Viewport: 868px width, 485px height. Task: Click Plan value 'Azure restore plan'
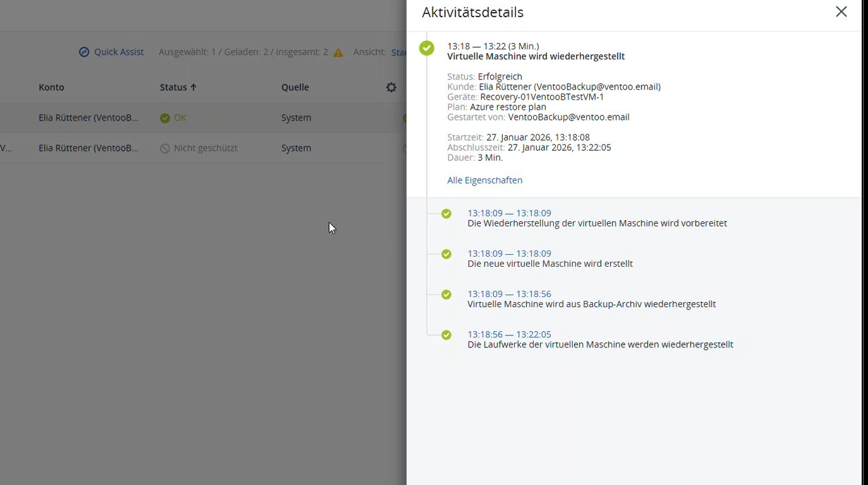click(508, 107)
